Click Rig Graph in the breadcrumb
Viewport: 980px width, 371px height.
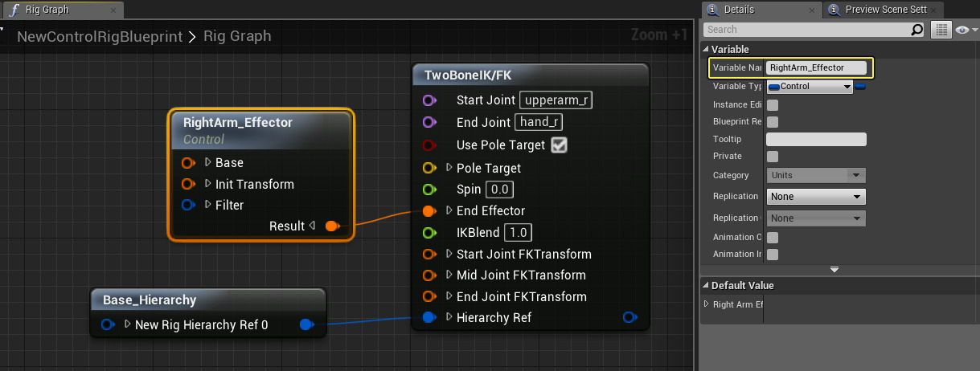(237, 36)
